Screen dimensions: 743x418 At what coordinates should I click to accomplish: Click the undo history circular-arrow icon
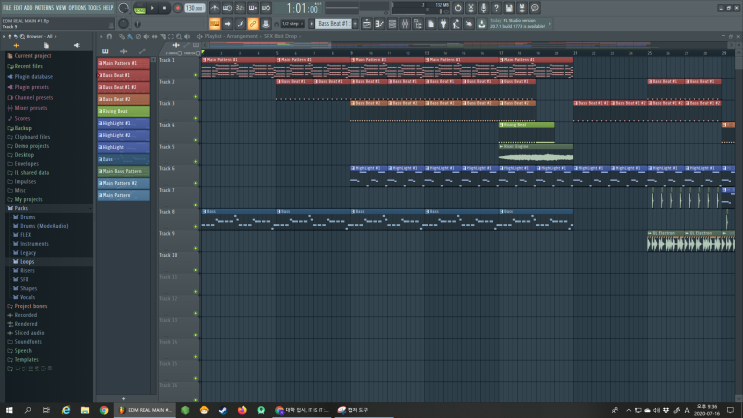458,8
